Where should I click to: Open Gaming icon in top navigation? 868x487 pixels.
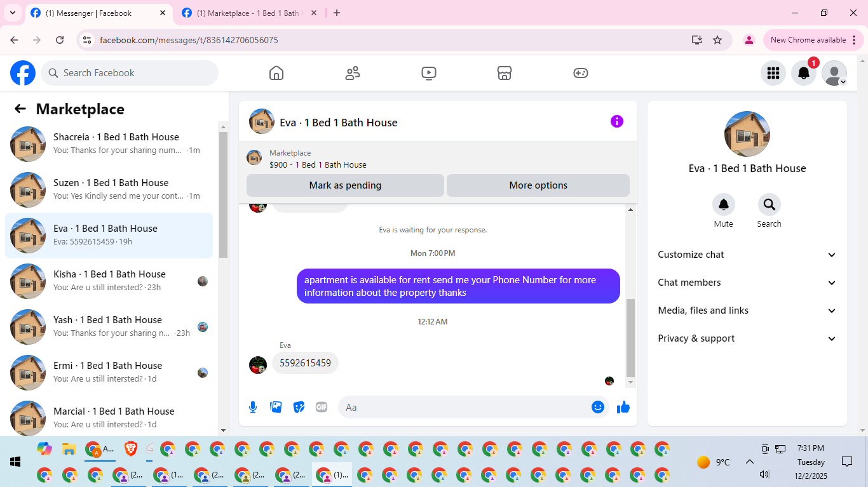click(x=581, y=73)
